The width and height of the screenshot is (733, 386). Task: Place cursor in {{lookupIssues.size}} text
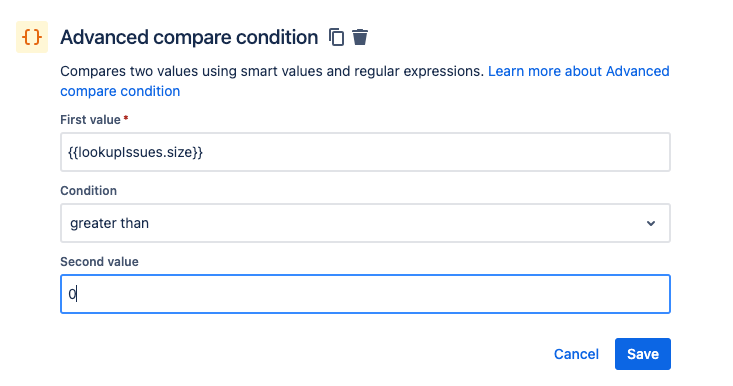[136, 152]
